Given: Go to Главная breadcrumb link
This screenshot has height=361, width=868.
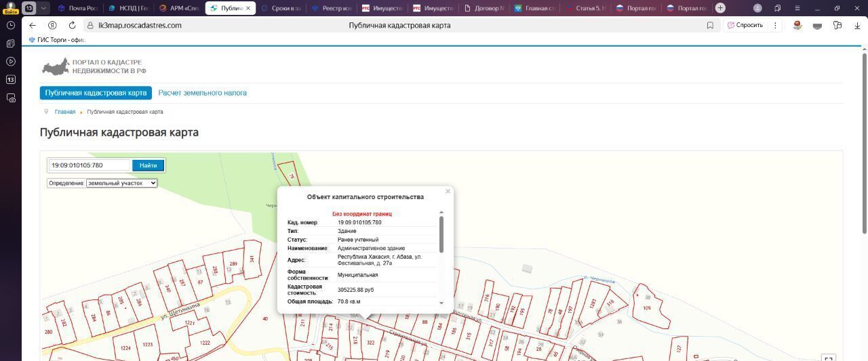Looking at the screenshot, I should [65, 112].
